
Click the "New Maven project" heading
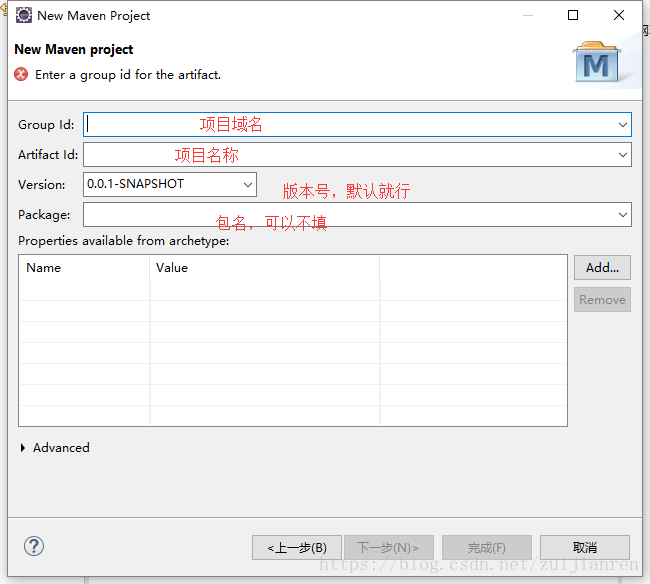[74, 49]
